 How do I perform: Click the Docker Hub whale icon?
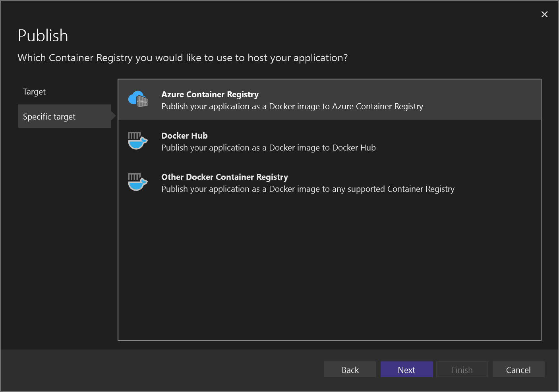click(137, 141)
